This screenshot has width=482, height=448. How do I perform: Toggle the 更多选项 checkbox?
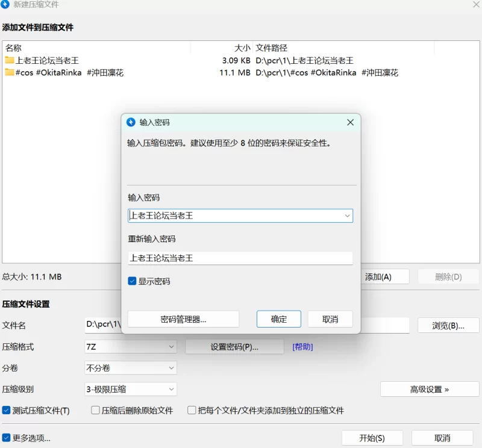pyautogui.click(x=7, y=438)
